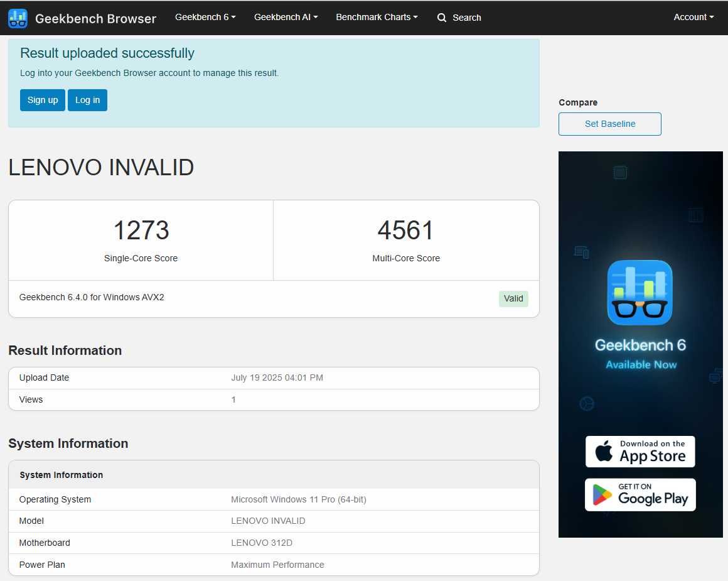
Task: Click the Compare sidebar heading
Action: pyautogui.click(x=578, y=102)
